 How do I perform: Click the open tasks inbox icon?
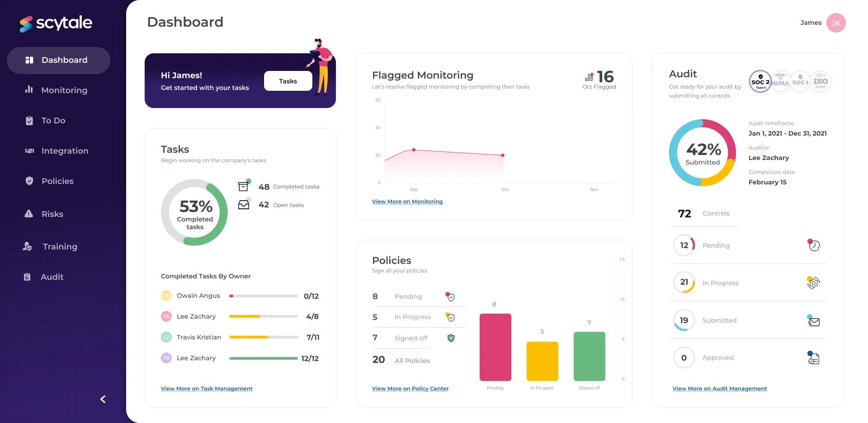coord(244,204)
